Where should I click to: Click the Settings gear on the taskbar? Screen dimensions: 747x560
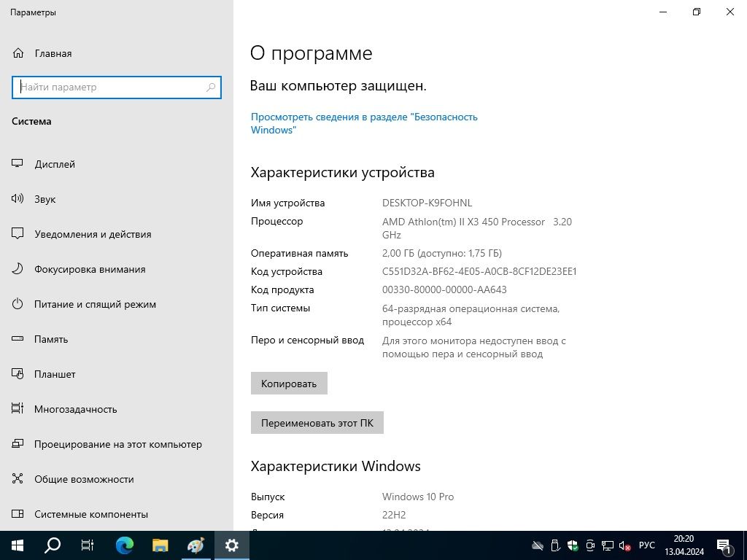(231, 545)
